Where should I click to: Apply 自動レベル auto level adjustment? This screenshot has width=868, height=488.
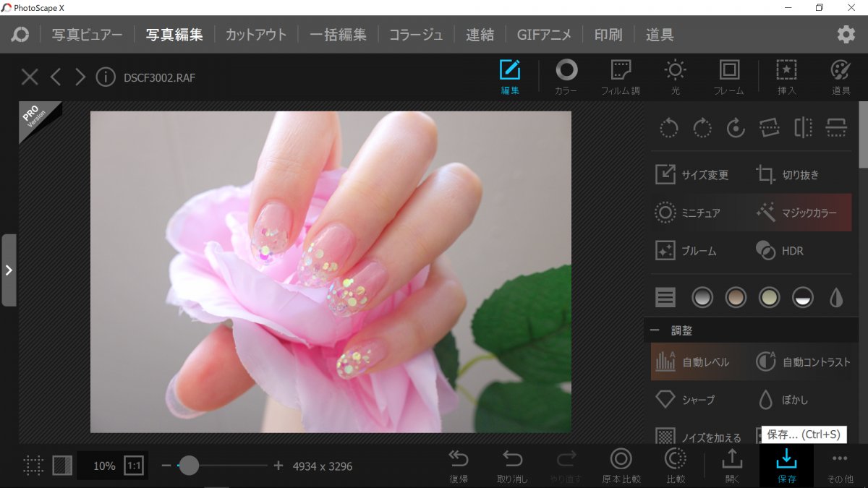pos(692,362)
